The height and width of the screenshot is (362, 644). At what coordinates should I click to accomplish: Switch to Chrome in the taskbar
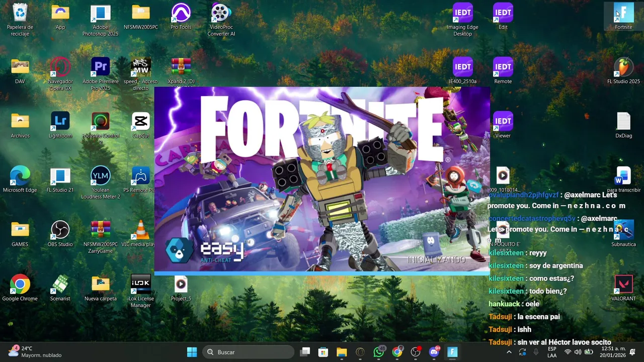click(x=397, y=352)
